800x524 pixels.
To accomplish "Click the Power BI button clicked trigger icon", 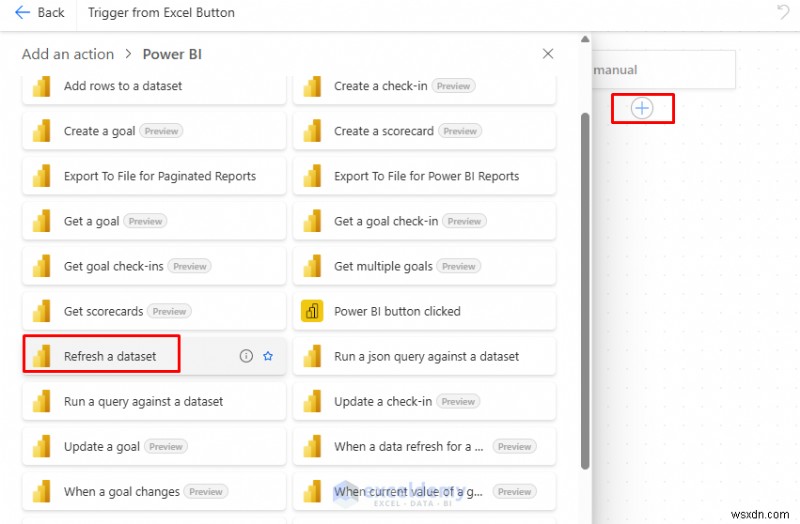I will (x=312, y=311).
